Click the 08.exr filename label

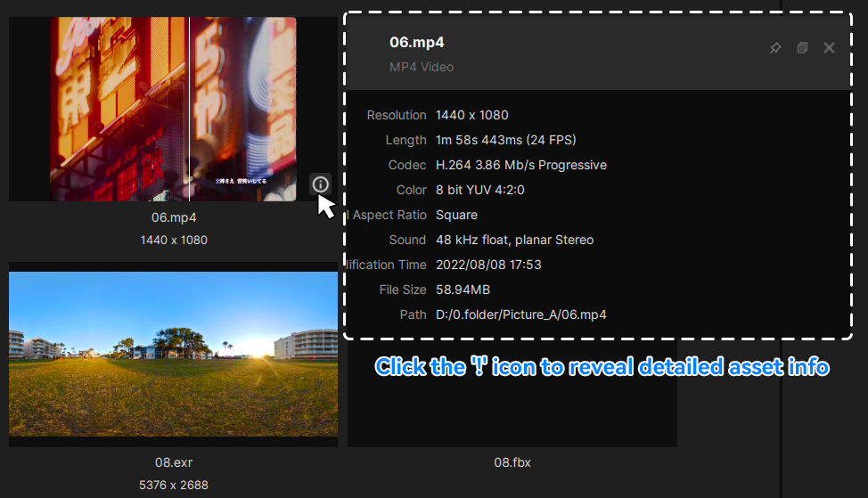tap(173, 462)
